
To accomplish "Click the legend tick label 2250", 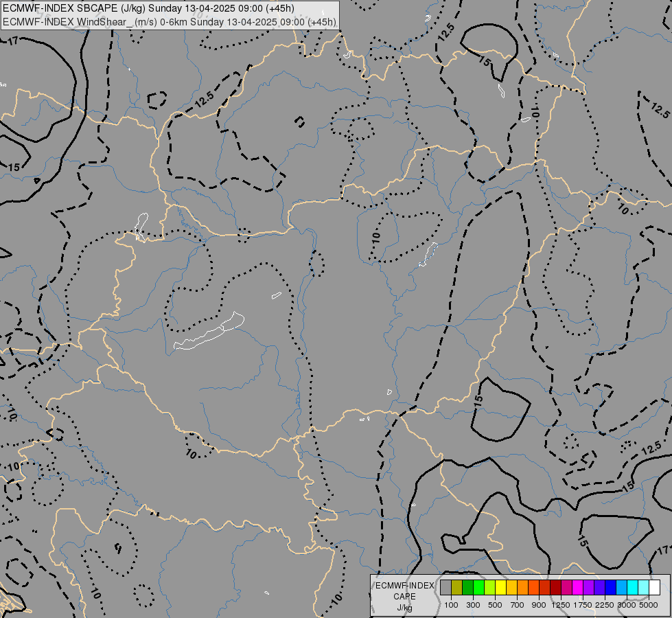I will click(x=605, y=605).
